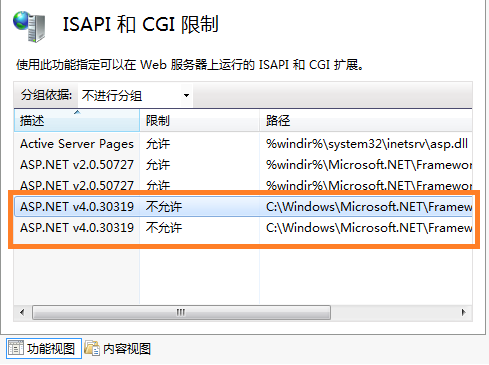
Task: Sort by the 路径 column header
Action: point(366,120)
